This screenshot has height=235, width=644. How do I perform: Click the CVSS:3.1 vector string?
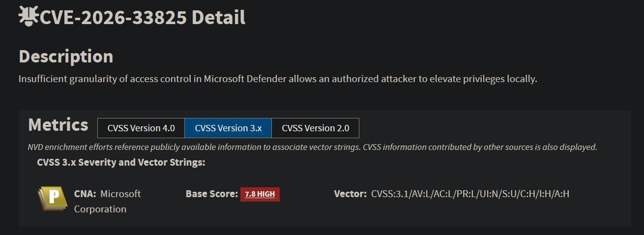pos(470,194)
